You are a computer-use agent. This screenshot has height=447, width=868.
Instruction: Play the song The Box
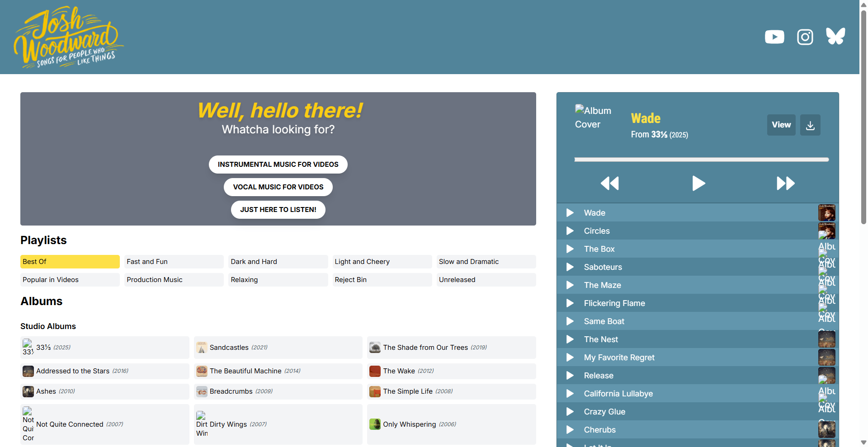570,249
